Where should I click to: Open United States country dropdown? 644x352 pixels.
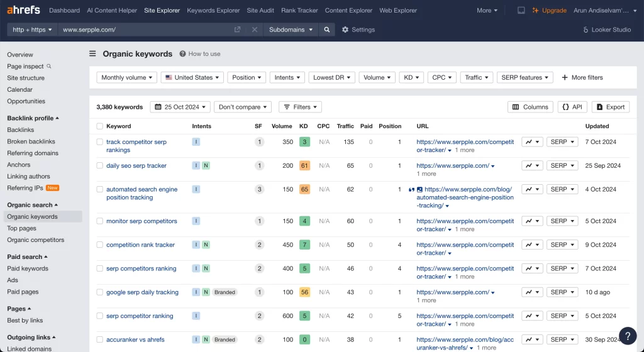coord(192,77)
